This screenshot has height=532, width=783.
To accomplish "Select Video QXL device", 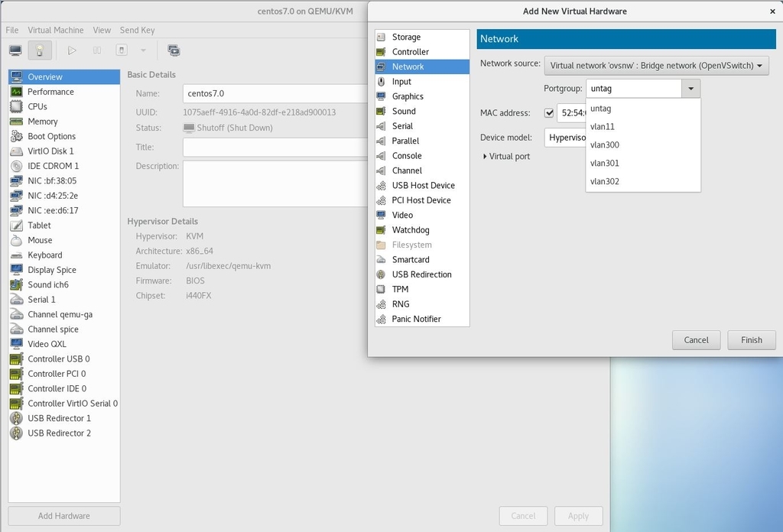I will click(64, 344).
